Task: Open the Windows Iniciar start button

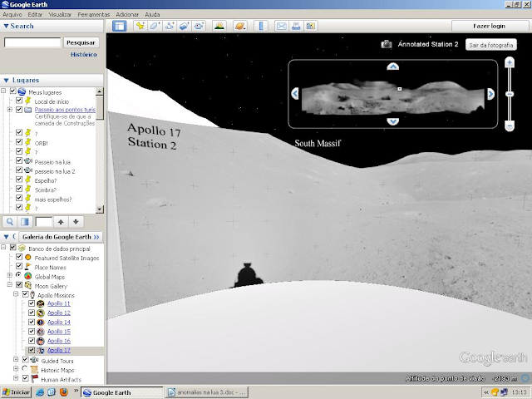Action: pyautogui.click(x=16, y=392)
